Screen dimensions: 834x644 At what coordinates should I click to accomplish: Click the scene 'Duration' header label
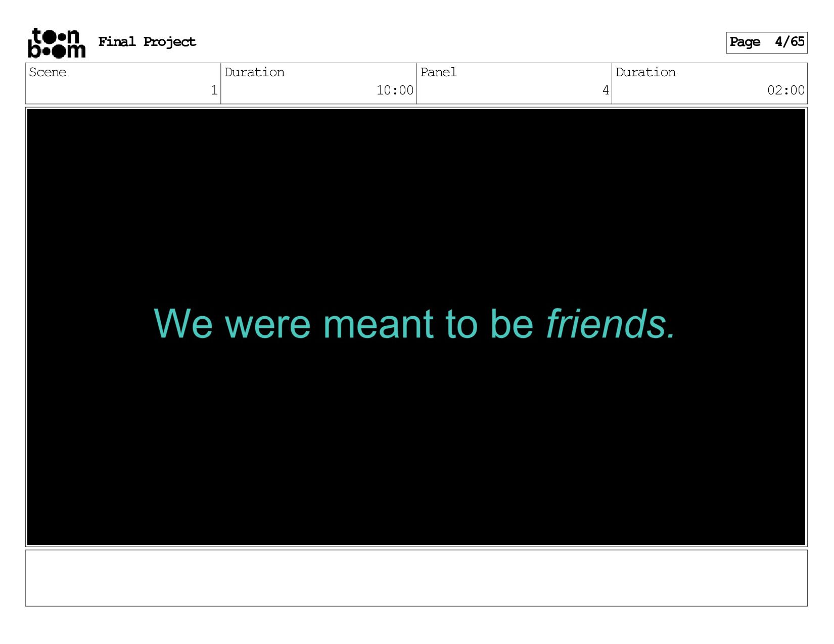tap(254, 72)
